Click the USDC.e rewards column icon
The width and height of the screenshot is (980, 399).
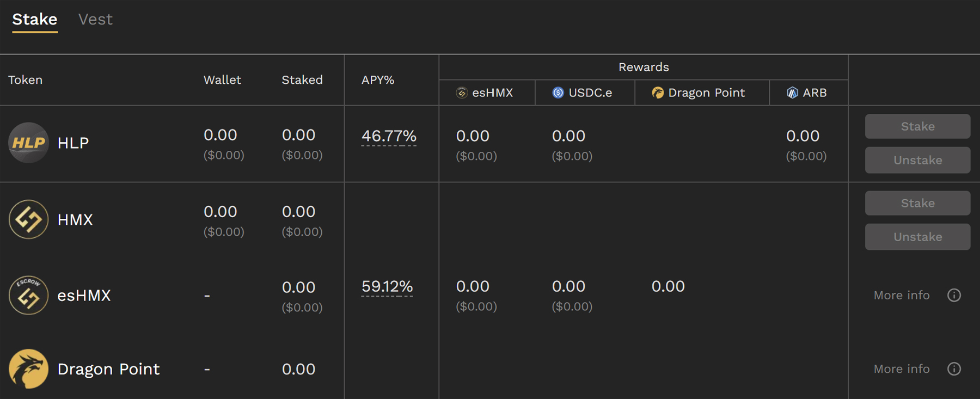click(558, 93)
